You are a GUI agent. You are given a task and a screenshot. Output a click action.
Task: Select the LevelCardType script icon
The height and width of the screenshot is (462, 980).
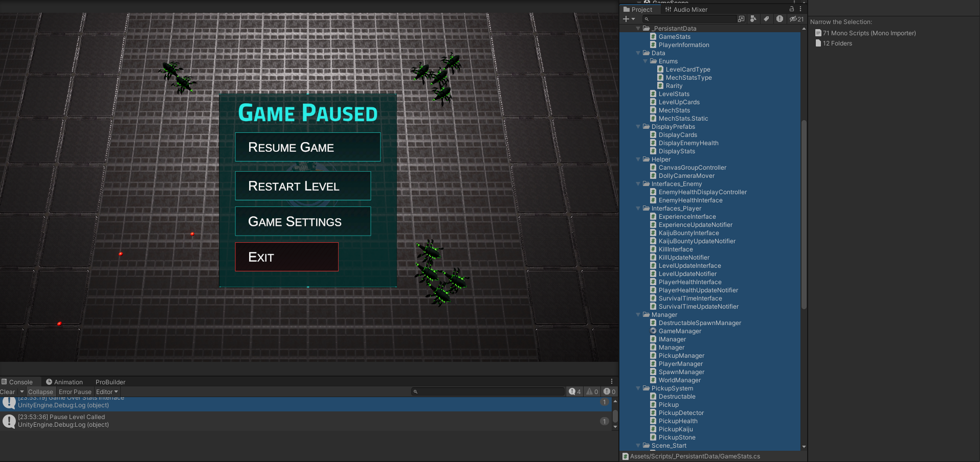(660, 70)
